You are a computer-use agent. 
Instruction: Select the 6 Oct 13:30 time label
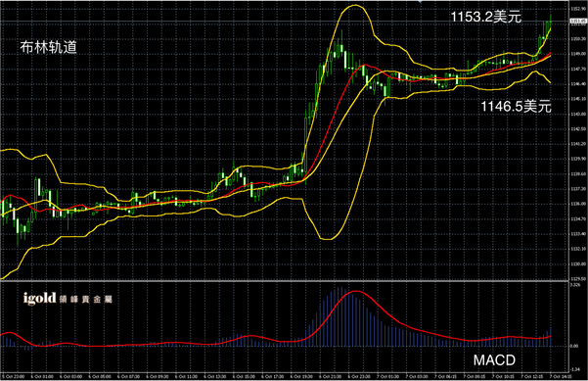coord(215,376)
